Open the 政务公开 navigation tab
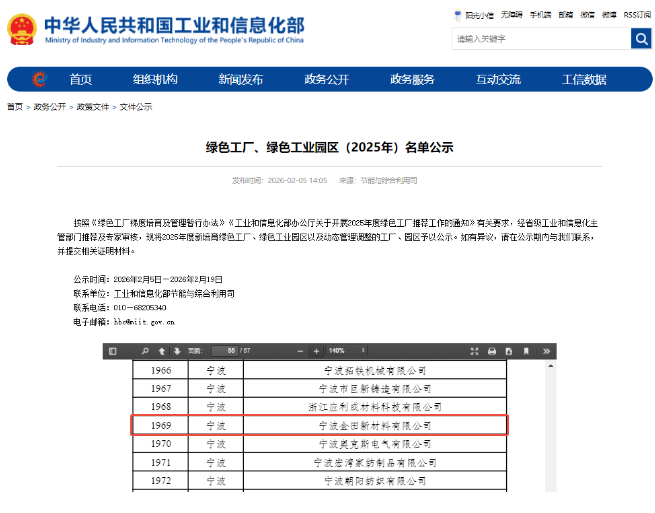 327,79
